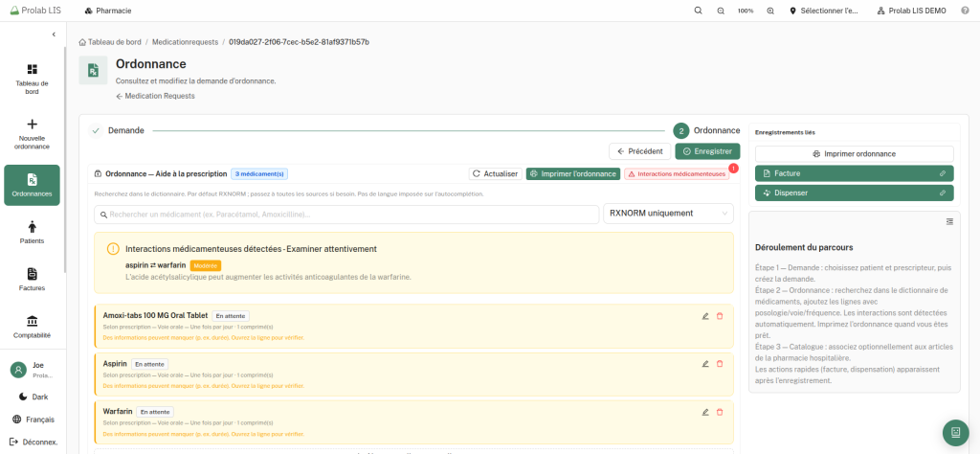Edit the Warfarin medication line
The height and width of the screenshot is (454, 980).
pos(705,412)
